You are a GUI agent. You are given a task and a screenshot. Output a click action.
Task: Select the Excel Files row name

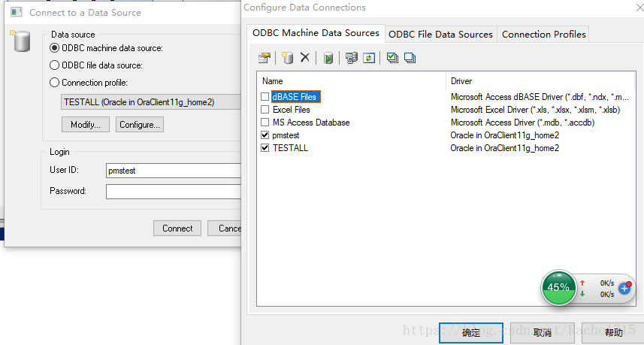(292, 110)
